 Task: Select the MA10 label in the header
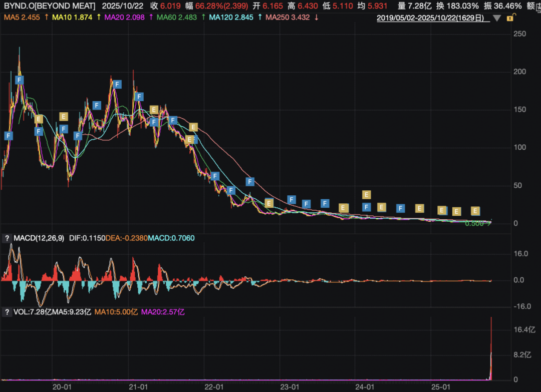71,18
